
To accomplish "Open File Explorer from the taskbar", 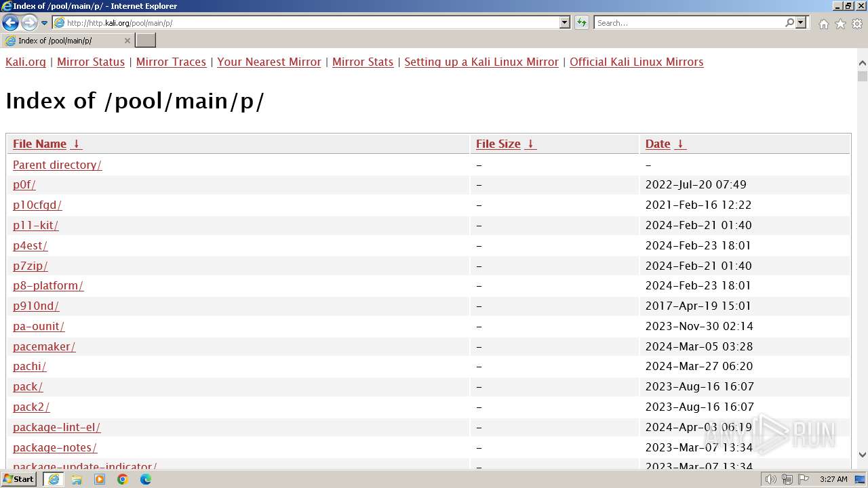I will 77,479.
